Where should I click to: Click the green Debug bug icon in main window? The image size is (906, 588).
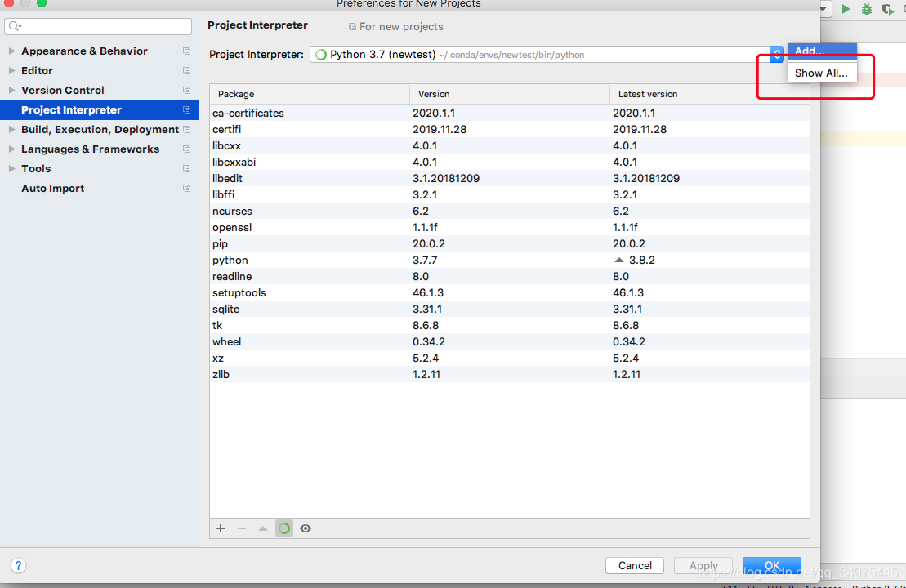tap(866, 9)
